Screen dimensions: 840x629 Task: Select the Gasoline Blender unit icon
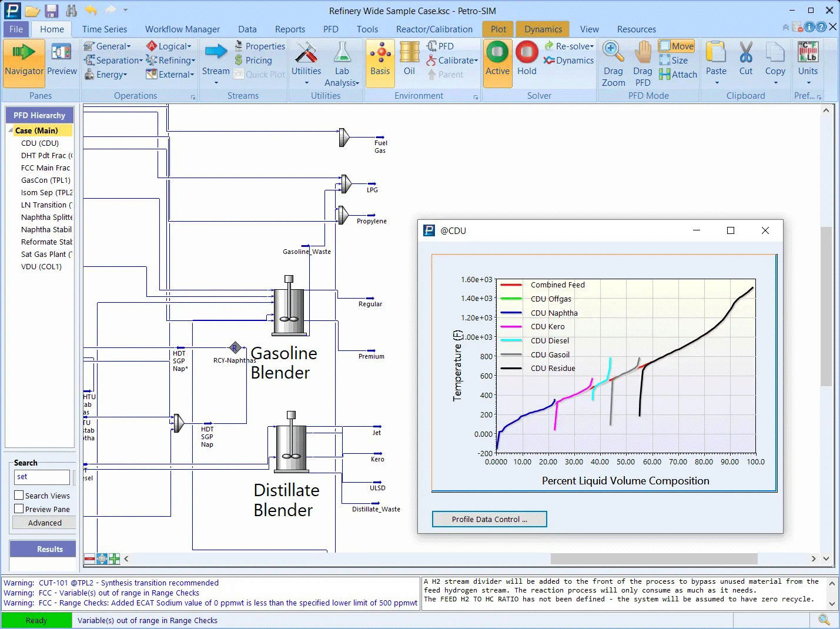tap(289, 306)
